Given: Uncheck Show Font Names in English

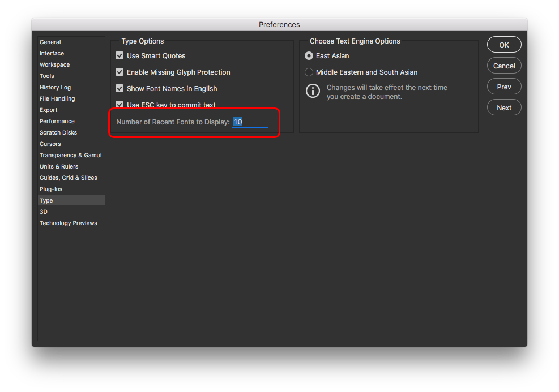Looking at the screenshot, I should [x=120, y=88].
